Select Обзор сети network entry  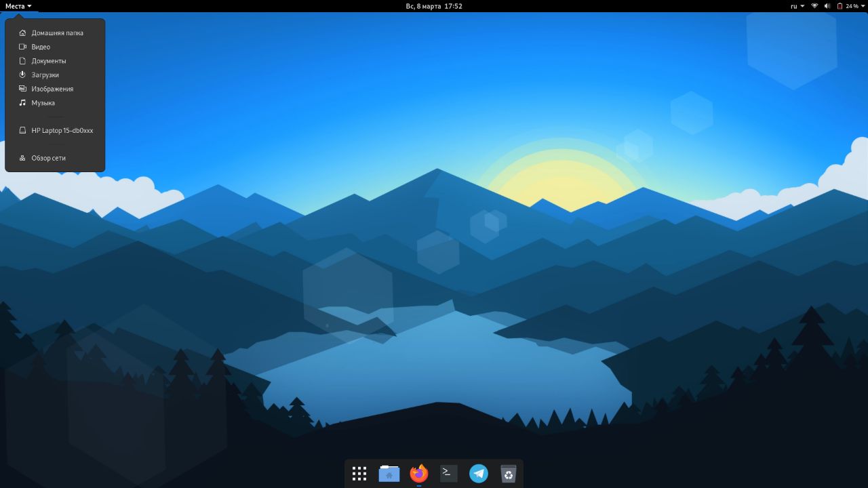click(55, 158)
